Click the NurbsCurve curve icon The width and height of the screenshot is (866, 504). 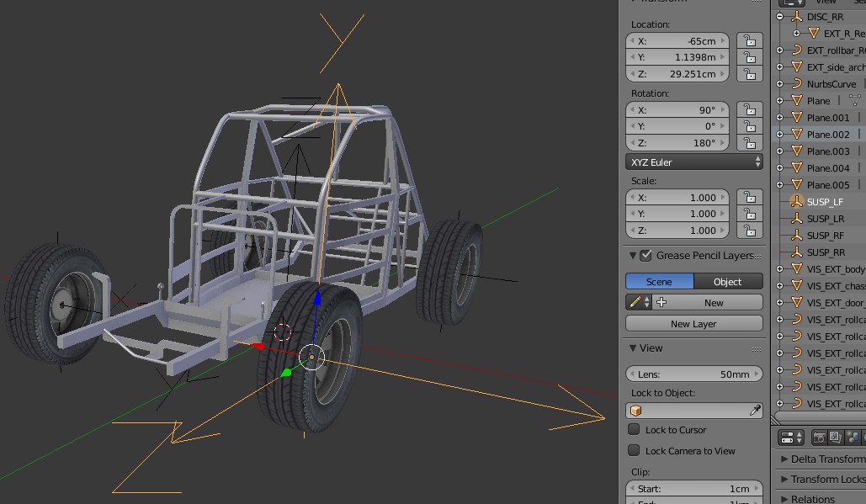(x=796, y=84)
